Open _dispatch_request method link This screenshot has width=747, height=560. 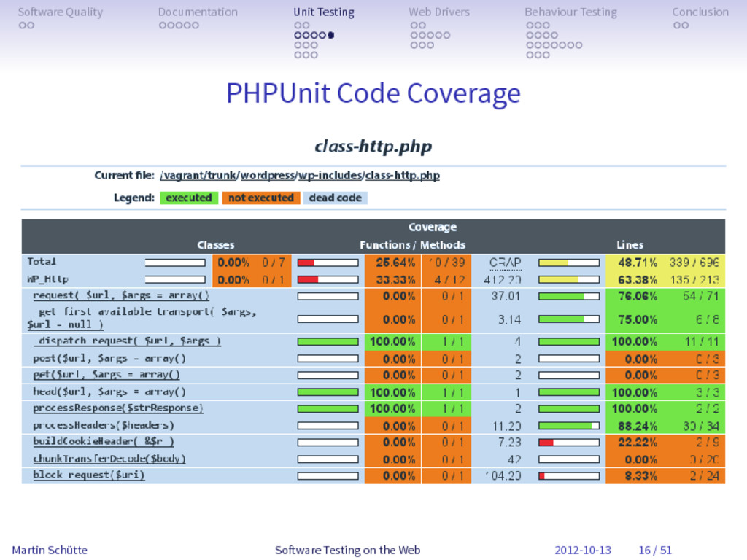click(x=127, y=341)
